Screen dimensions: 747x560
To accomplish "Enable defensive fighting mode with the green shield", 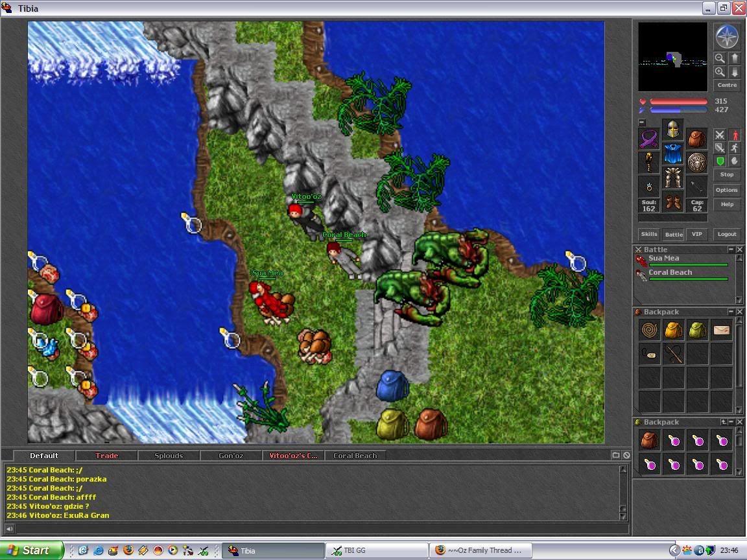I will click(720, 161).
